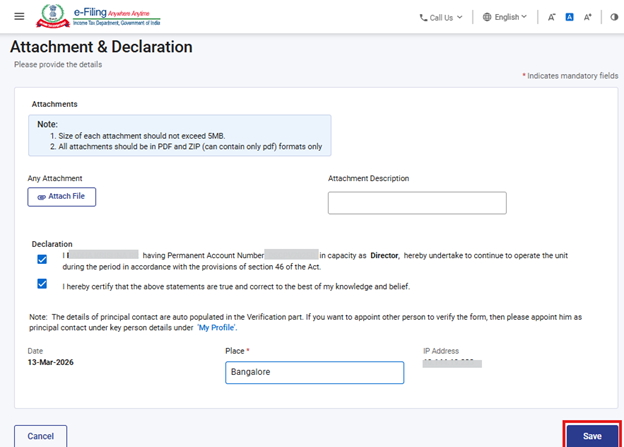Viewport: 624px width, 447px height.
Task: Focus the Place field containing Bangalore
Action: pos(314,372)
